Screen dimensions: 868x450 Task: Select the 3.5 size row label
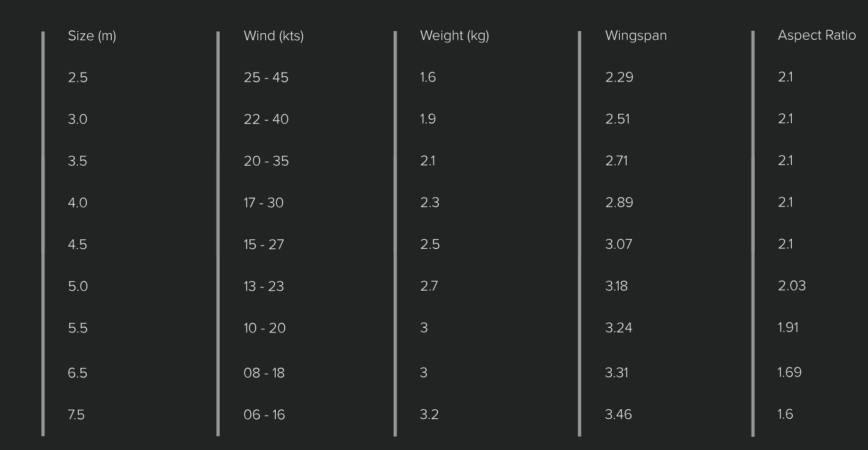pyautogui.click(x=77, y=161)
